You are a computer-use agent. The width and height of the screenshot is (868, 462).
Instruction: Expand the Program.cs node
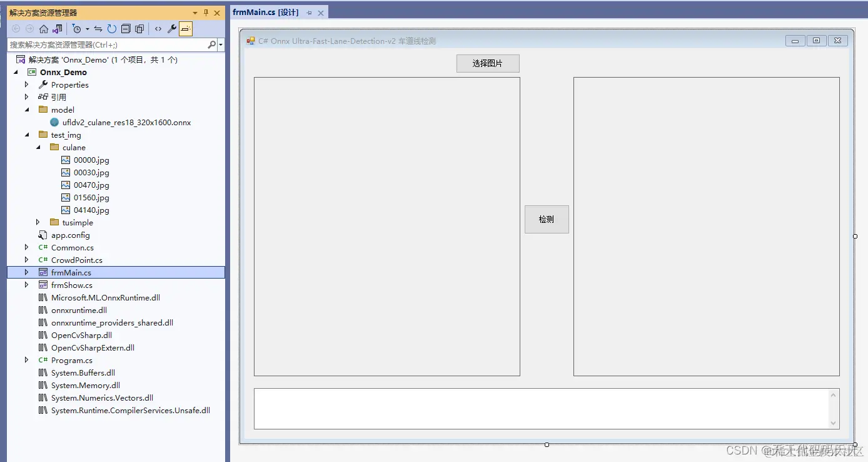(x=26, y=360)
